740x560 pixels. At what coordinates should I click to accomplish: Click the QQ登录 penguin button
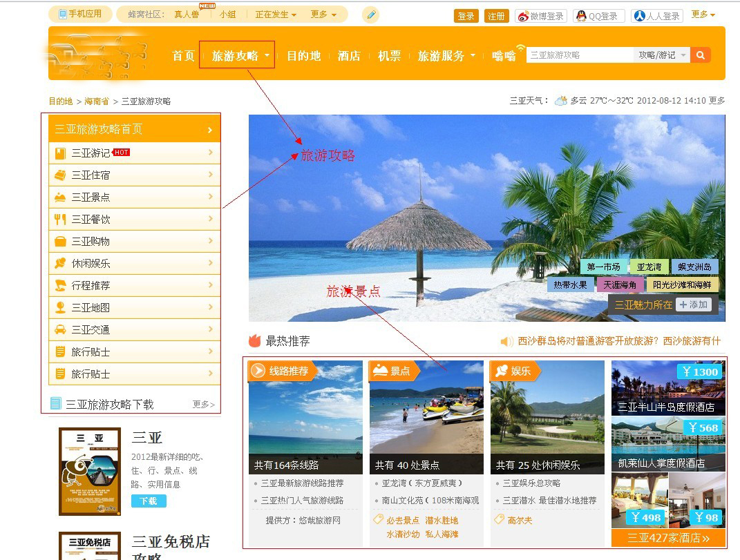coord(598,16)
